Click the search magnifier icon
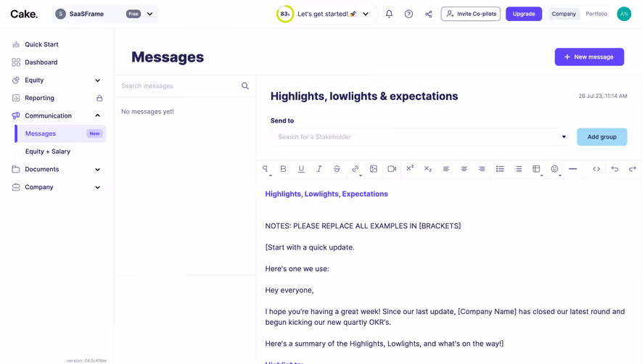This screenshot has width=642, height=364. click(x=245, y=86)
